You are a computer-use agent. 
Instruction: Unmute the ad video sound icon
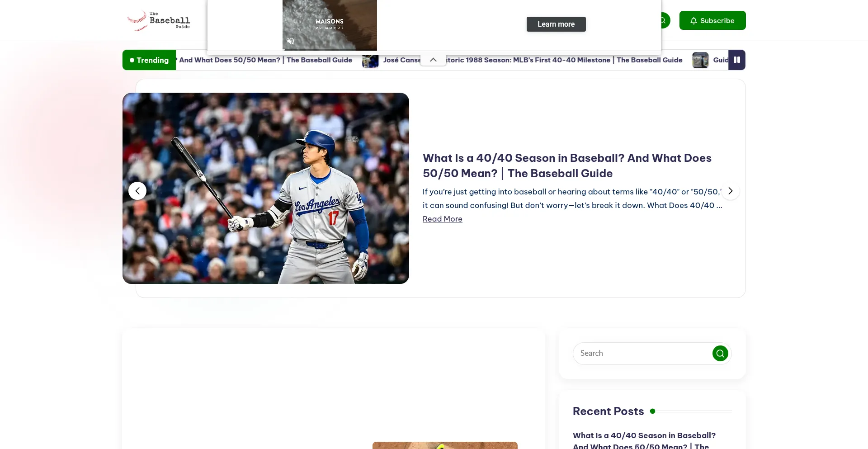(291, 41)
